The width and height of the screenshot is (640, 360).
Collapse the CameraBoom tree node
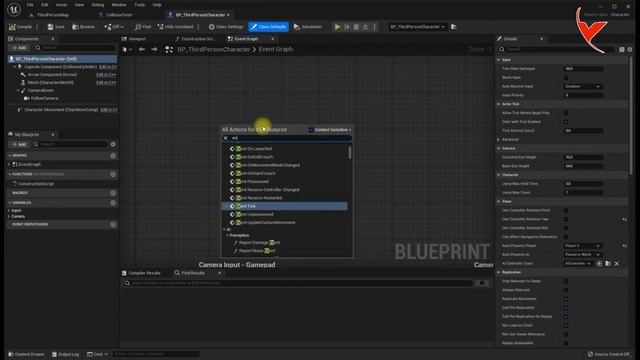tap(18, 91)
